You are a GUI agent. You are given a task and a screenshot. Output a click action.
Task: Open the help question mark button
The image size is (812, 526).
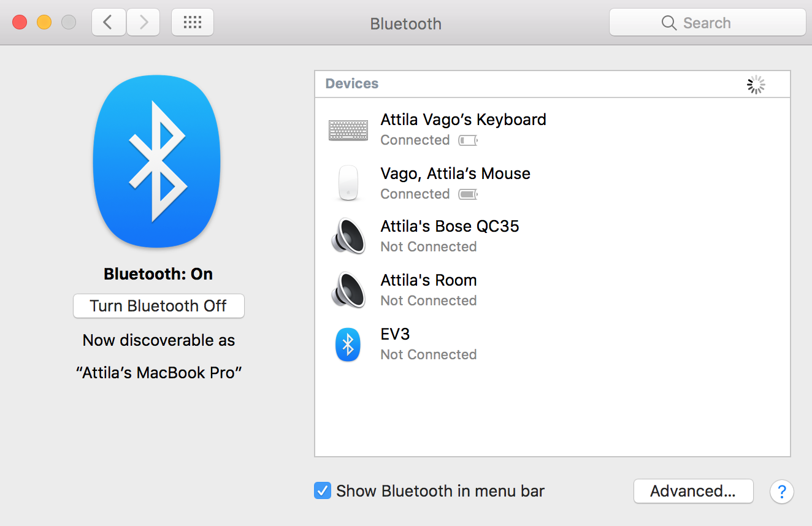tap(781, 491)
